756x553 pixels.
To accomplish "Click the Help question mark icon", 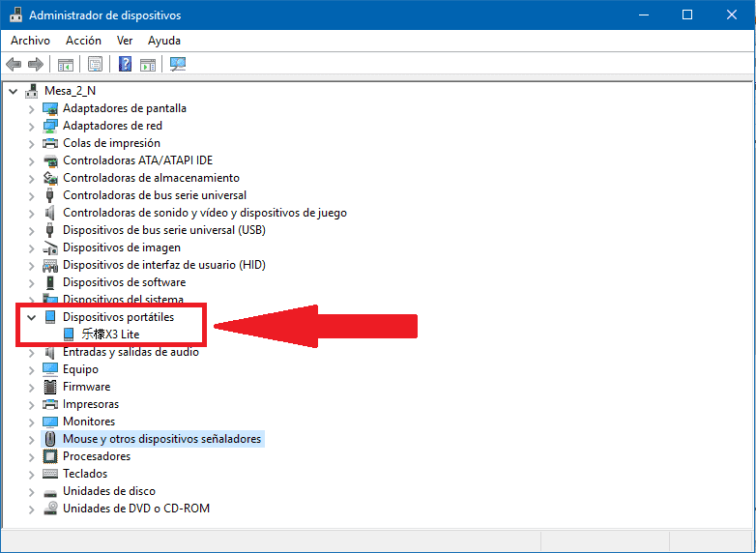I will [x=125, y=64].
